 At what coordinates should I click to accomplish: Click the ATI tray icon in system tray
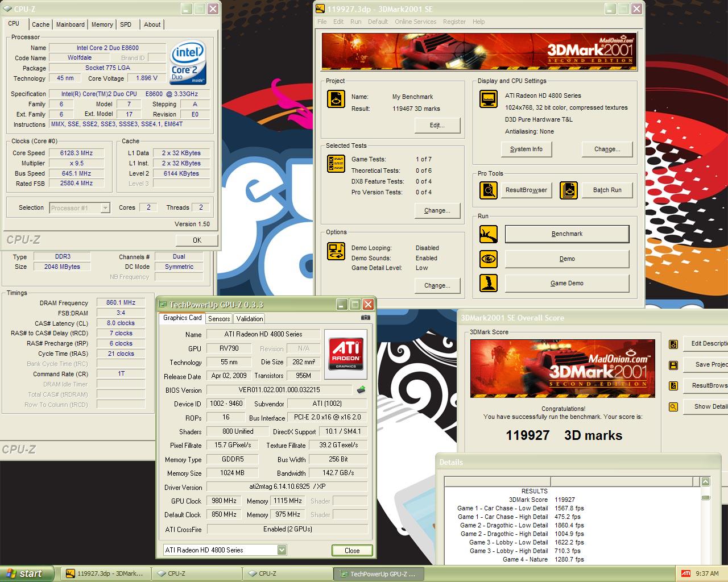tap(686, 573)
